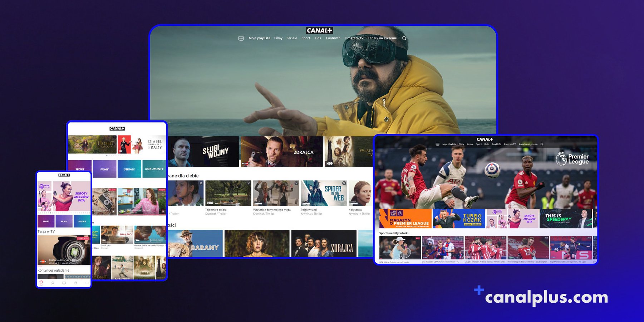Open the Zdrajca group poster in the bottom row
This screenshot has height=322, width=644.
coord(324,243)
